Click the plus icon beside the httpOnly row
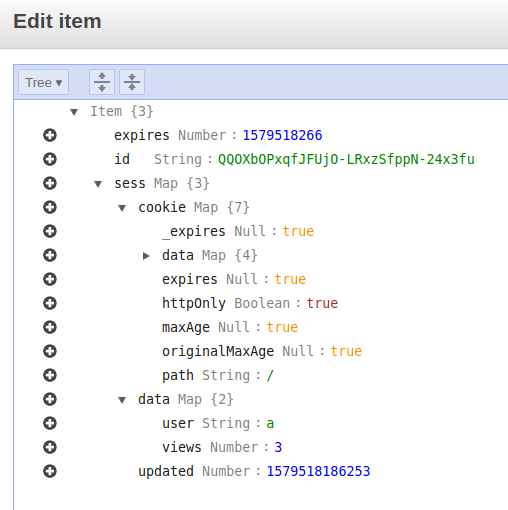508x510 pixels. 50,303
